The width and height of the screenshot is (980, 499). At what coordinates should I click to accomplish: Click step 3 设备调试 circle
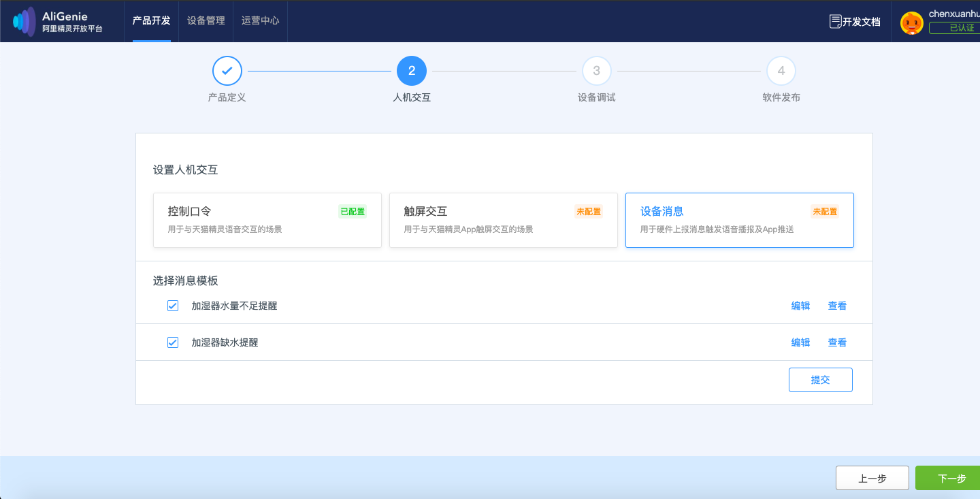pyautogui.click(x=597, y=71)
